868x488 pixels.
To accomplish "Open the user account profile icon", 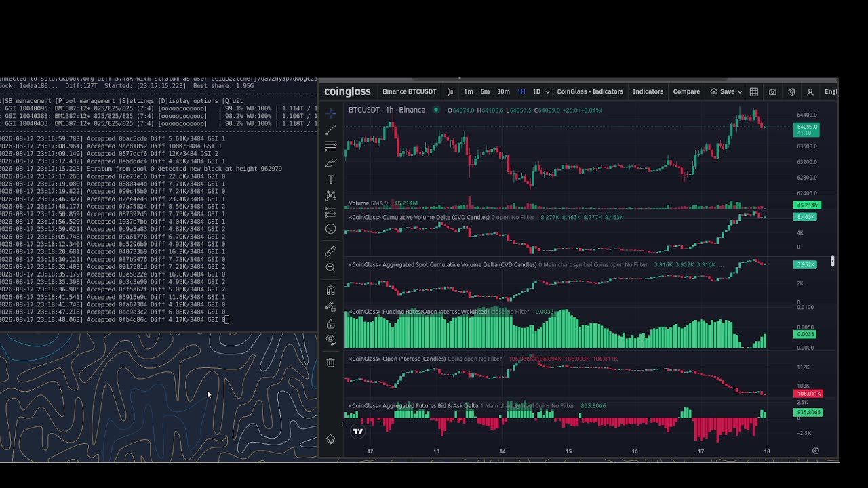I will point(810,91).
